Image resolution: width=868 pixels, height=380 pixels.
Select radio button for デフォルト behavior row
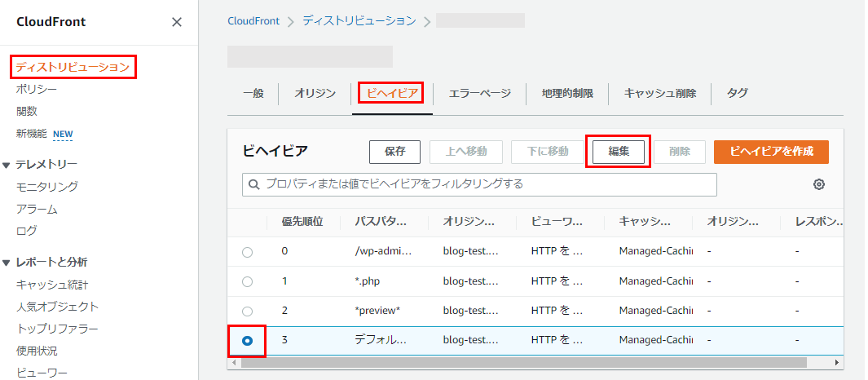pos(247,341)
